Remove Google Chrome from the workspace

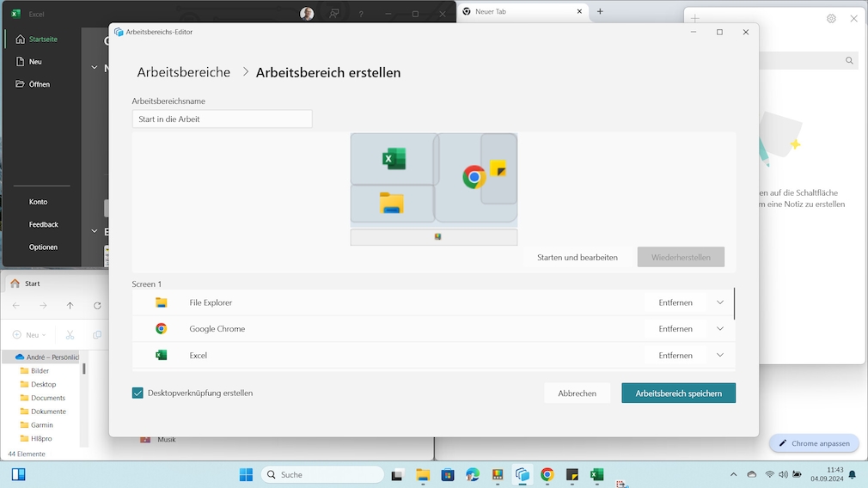pyautogui.click(x=675, y=329)
